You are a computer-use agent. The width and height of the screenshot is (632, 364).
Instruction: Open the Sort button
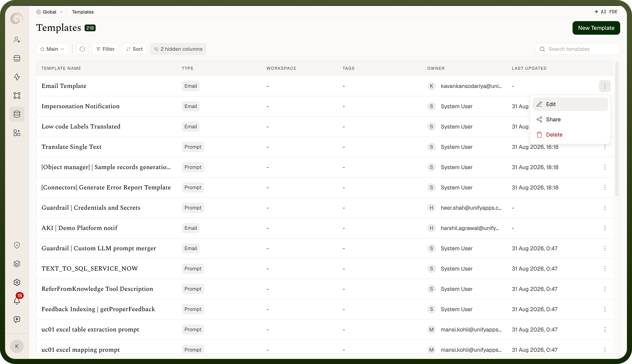point(135,49)
